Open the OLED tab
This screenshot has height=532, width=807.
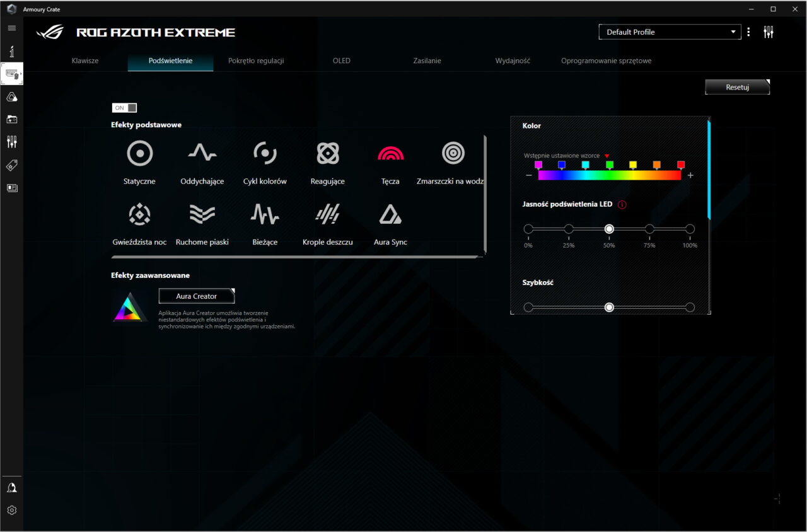point(342,61)
